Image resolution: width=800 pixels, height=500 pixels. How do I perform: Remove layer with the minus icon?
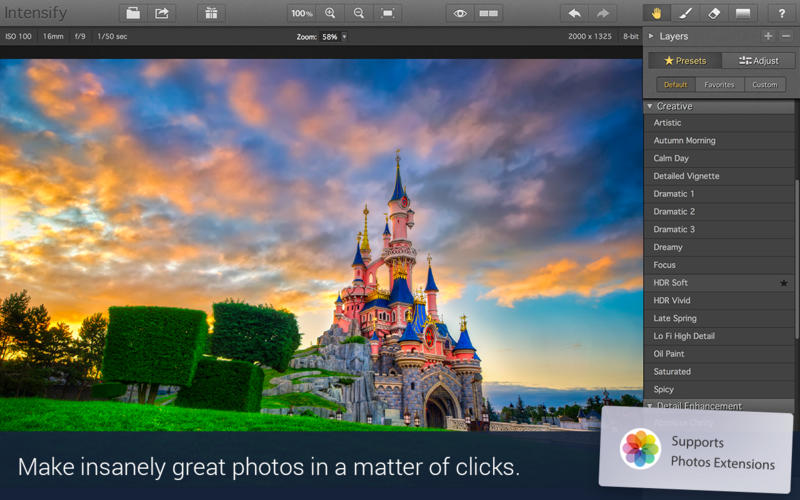[786, 36]
